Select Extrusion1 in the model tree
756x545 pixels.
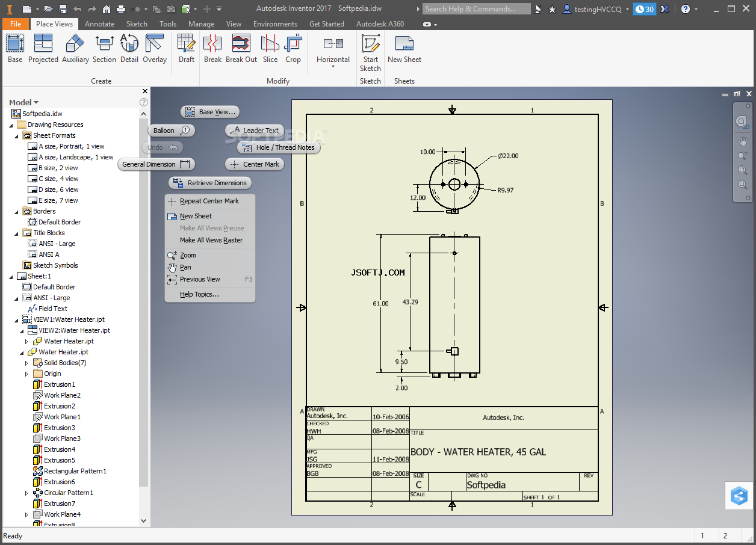[x=59, y=384]
